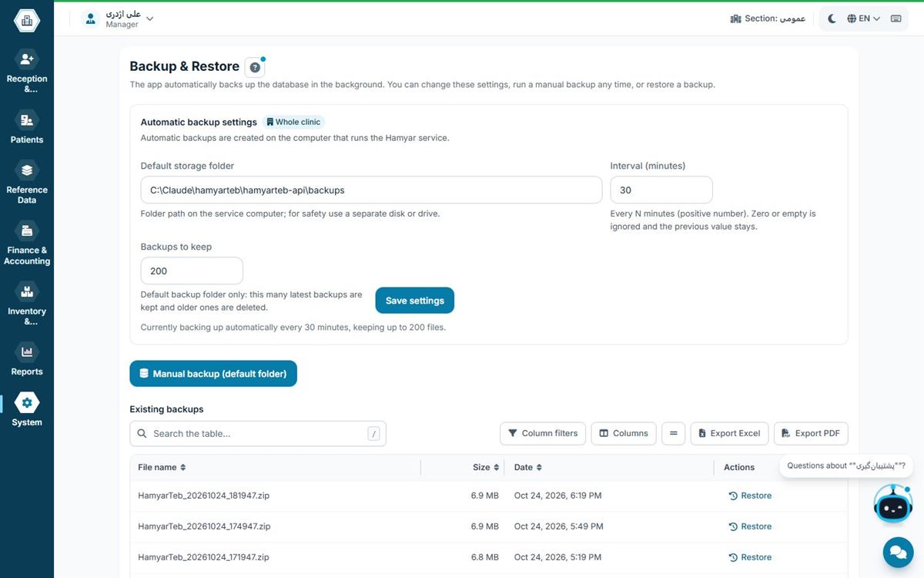This screenshot has width=924, height=578.
Task: Click Whole clinic badge
Action: (x=293, y=122)
